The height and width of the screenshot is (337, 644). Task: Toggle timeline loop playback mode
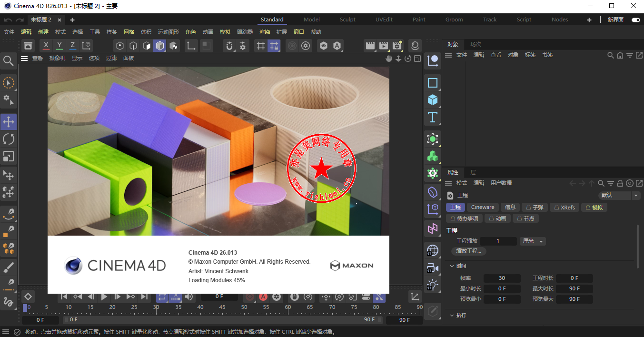click(x=162, y=297)
